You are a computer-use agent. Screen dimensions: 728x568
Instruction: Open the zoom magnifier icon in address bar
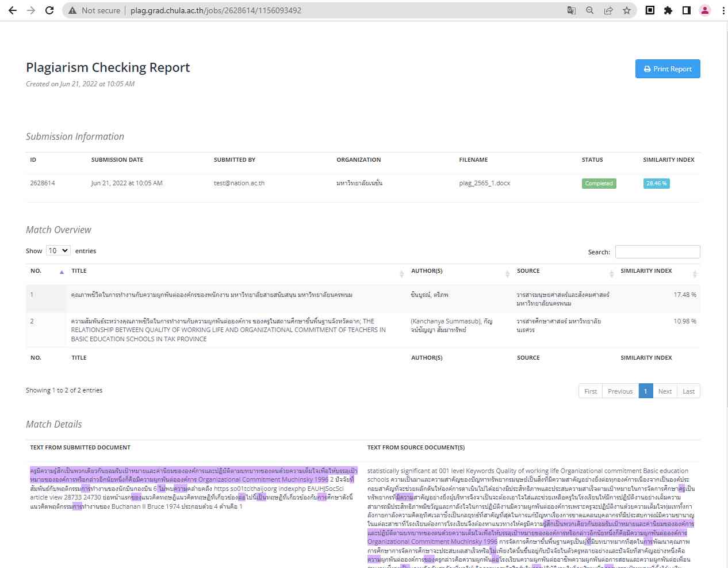(x=589, y=10)
